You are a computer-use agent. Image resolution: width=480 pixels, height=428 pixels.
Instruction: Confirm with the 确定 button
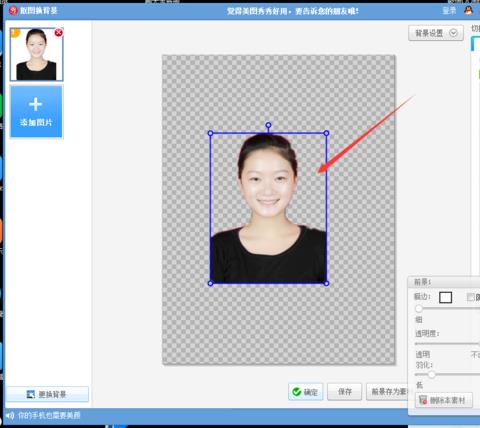305,392
